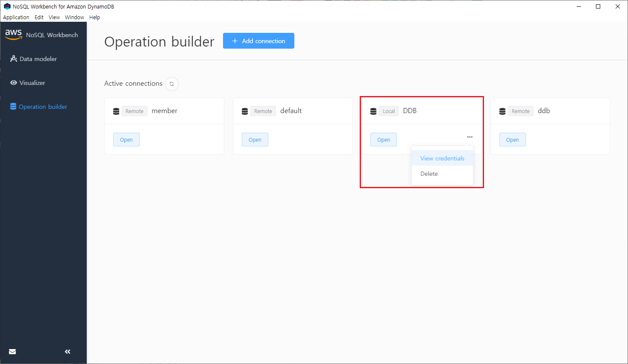Screen dimensions: 628x364
Task: Click the Add connection button
Action: [258, 41]
